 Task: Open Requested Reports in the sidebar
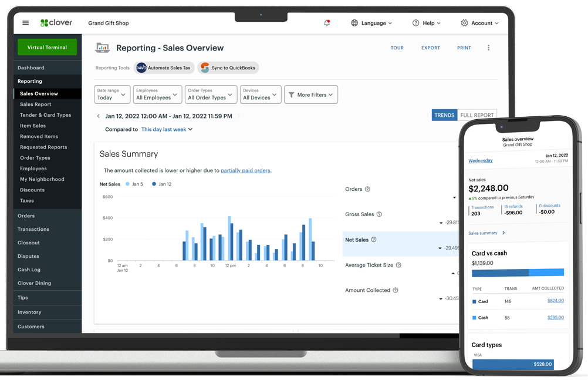pos(43,147)
